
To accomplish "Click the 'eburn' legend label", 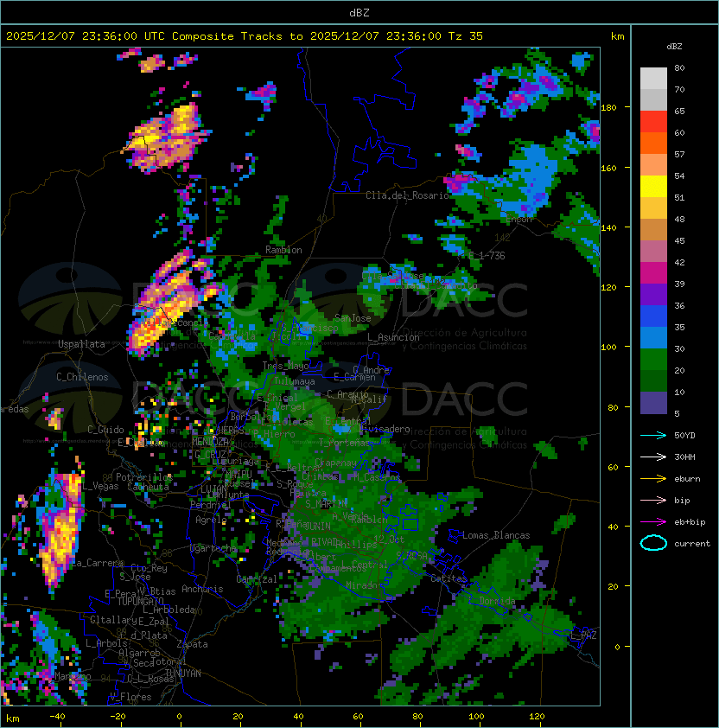I will pos(687,479).
